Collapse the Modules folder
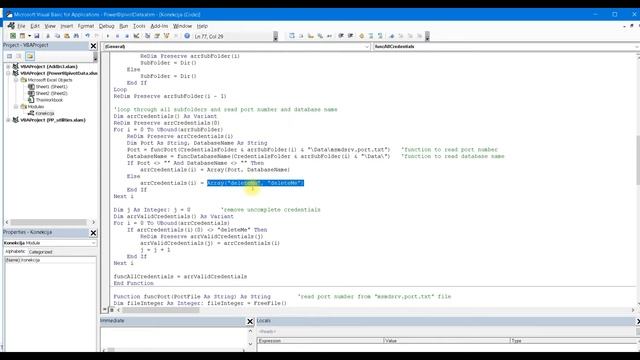 16,107
